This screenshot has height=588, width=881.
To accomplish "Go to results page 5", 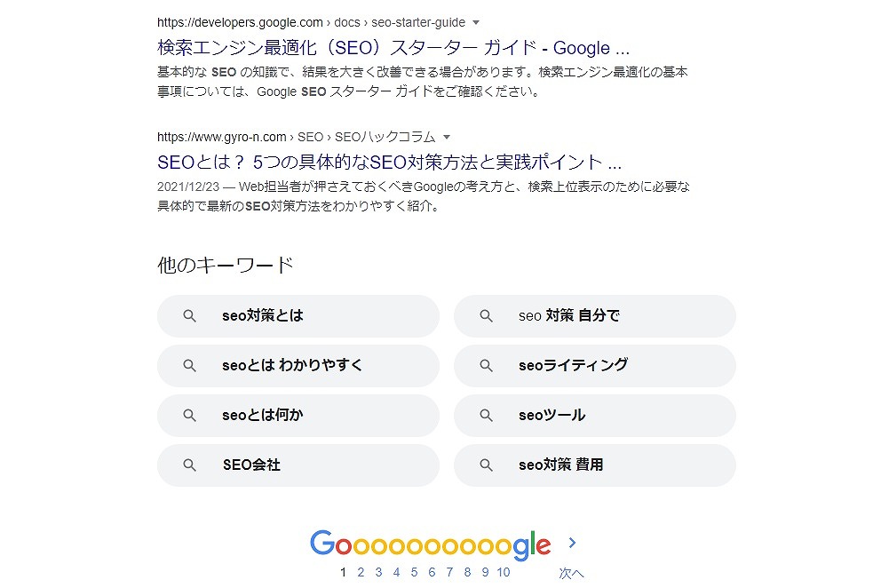I will pyautogui.click(x=414, y=572).
